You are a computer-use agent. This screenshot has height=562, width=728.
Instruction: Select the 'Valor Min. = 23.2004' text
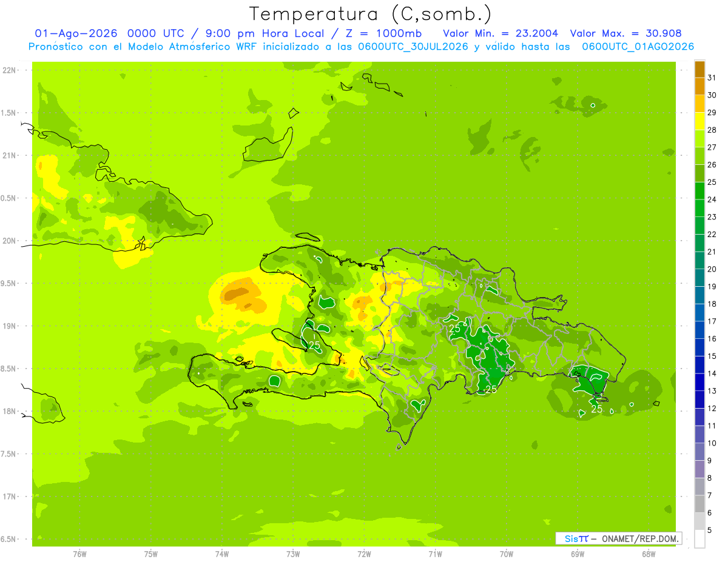[500, 33]
